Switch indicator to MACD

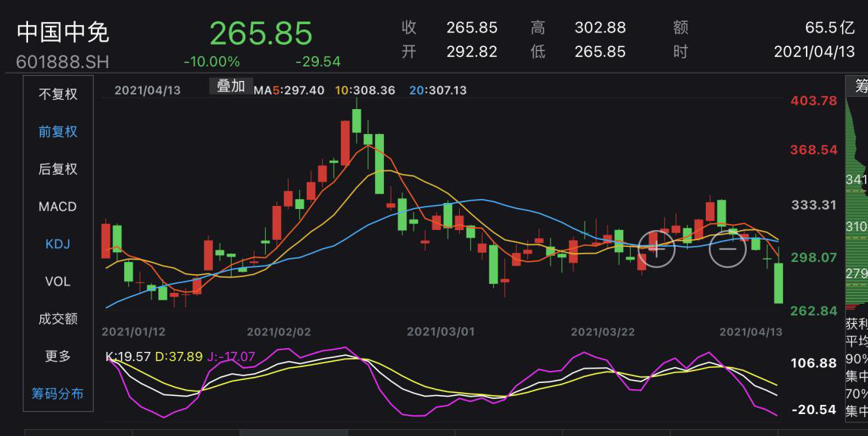[58, 207]
